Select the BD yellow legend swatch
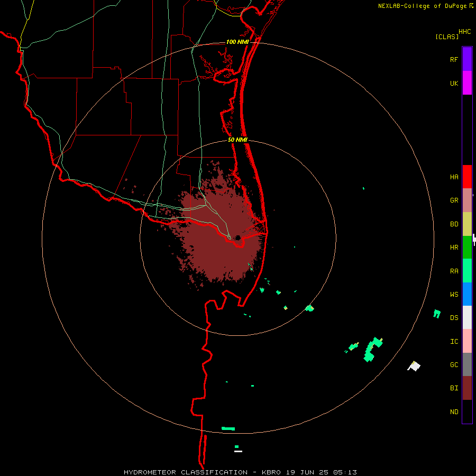 [x=467, y=224]
